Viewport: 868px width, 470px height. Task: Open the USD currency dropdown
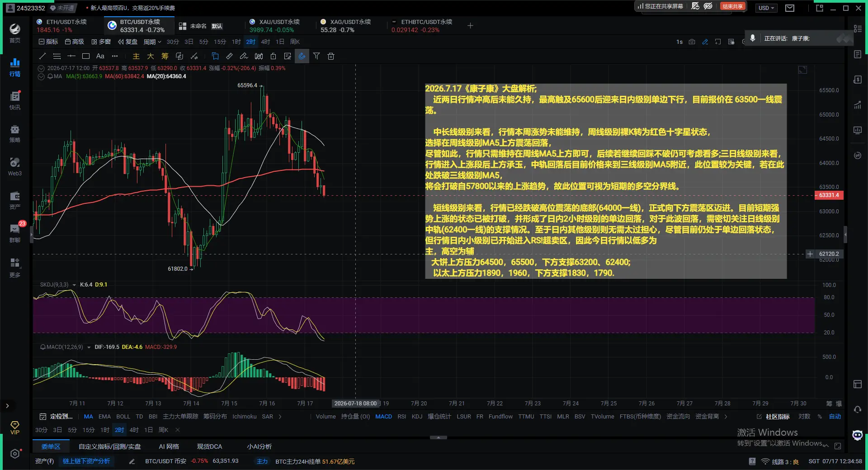coord(766,8)
